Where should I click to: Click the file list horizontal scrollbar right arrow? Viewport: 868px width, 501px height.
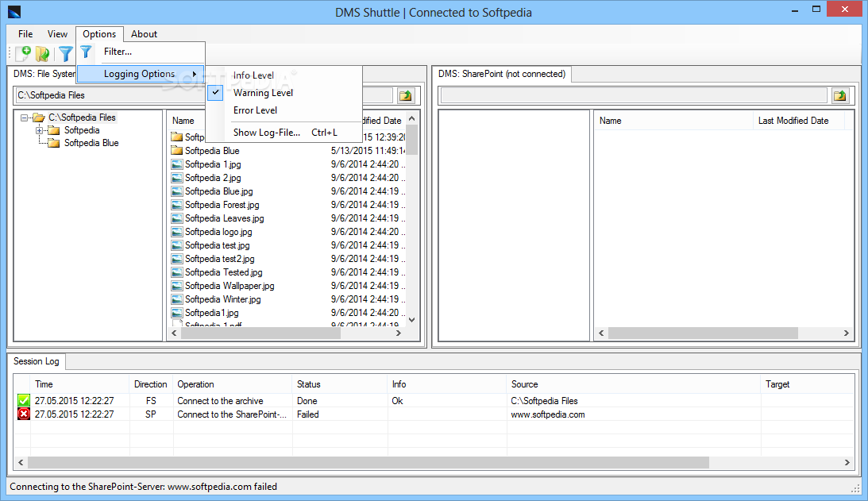398,333
